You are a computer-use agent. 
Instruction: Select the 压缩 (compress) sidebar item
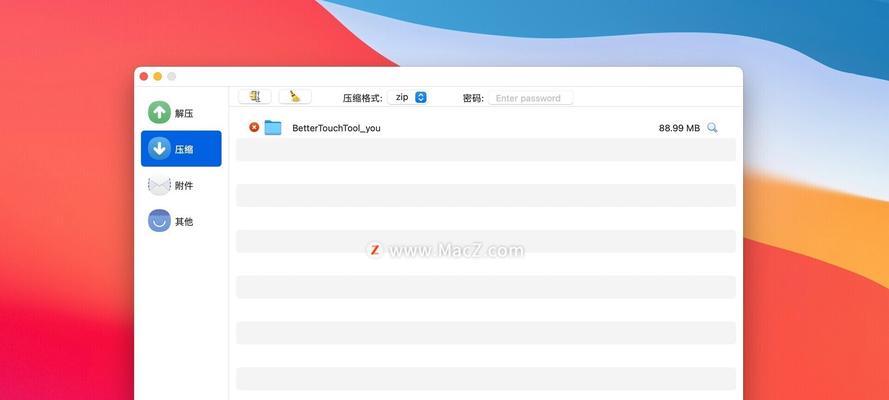tap(181, 148)
